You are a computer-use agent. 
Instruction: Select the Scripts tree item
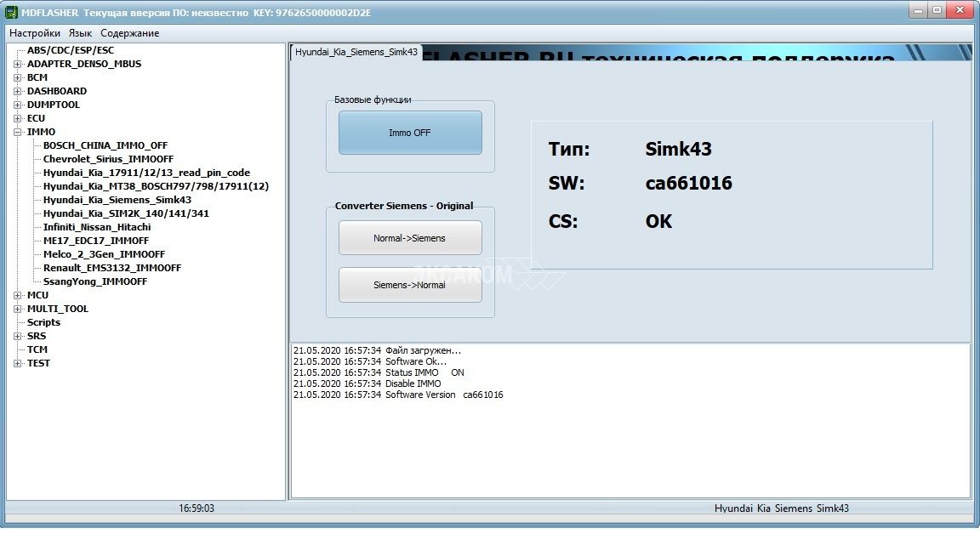click(x=43, y=322)
